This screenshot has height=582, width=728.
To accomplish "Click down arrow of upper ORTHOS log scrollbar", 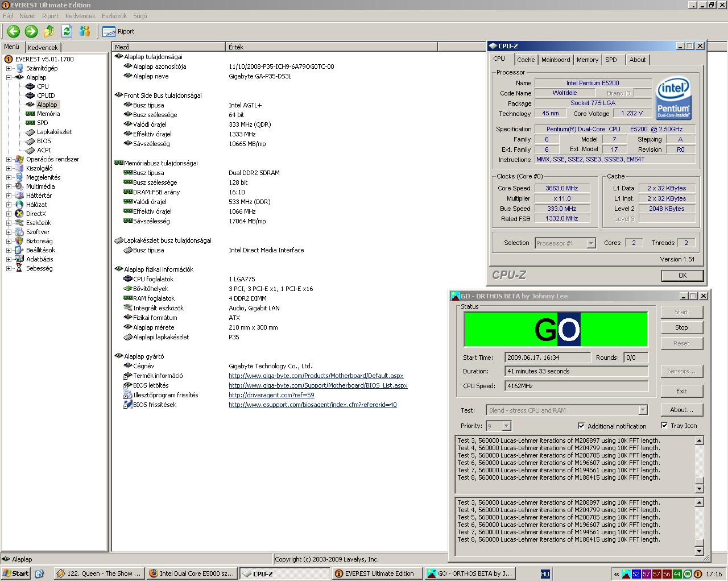I will (x=700, y=489).
